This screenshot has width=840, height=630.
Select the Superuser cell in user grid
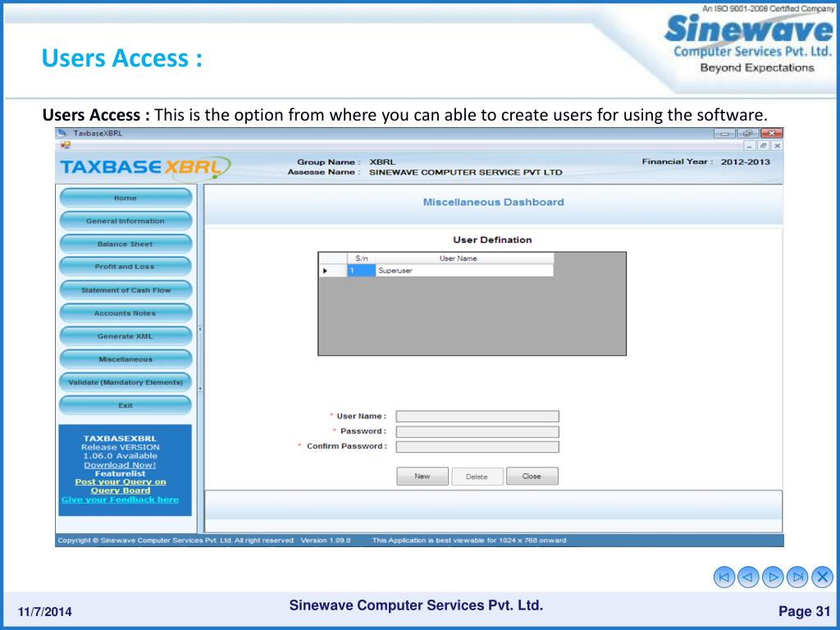pyautogui.click(x=464, y=271)
